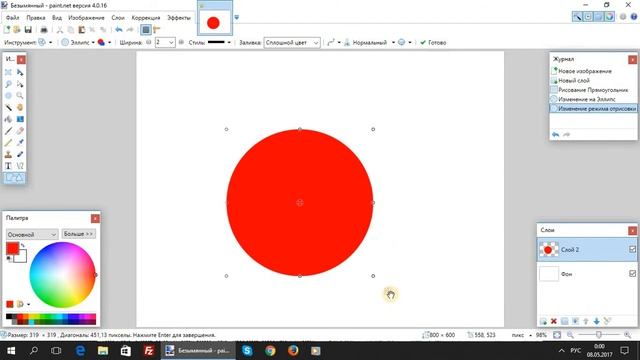Screen dimensions: 640x360
Task: Delete layer with red X icon
Action: (x=554, y=321)
